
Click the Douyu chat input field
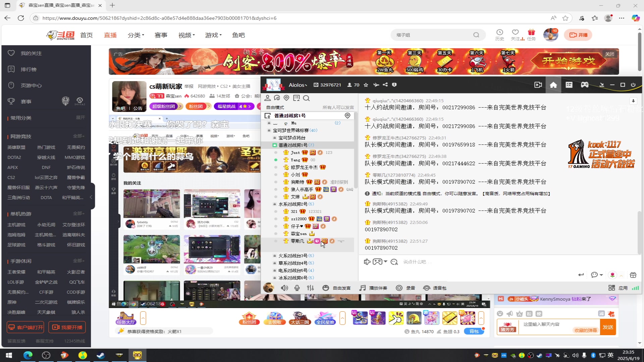coord(559,327)
